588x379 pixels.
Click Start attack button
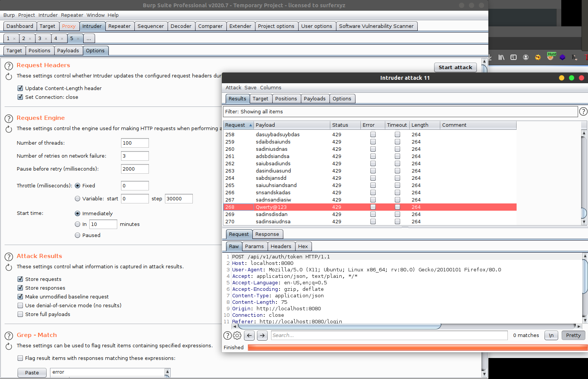(455, 67)
